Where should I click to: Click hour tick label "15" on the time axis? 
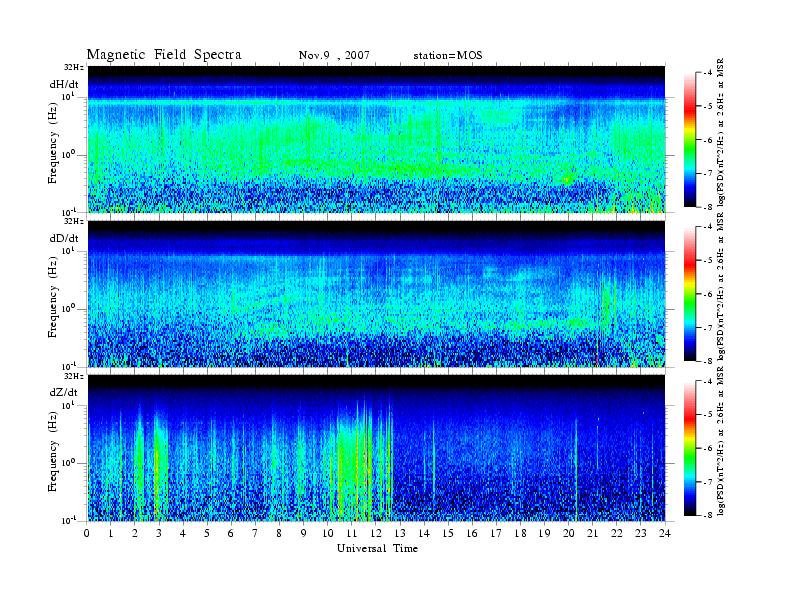[x=448, y=534]
